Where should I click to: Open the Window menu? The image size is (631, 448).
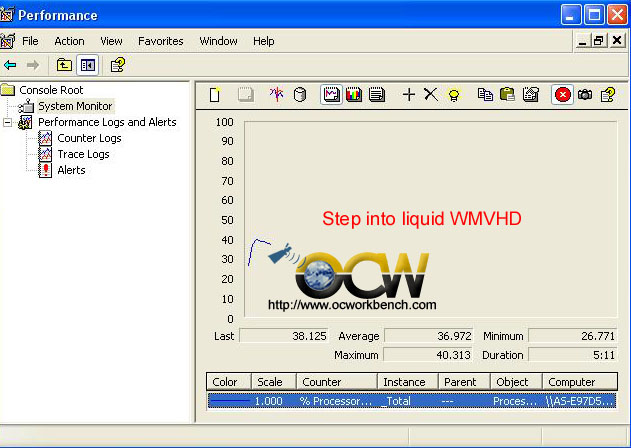point(218,41)
